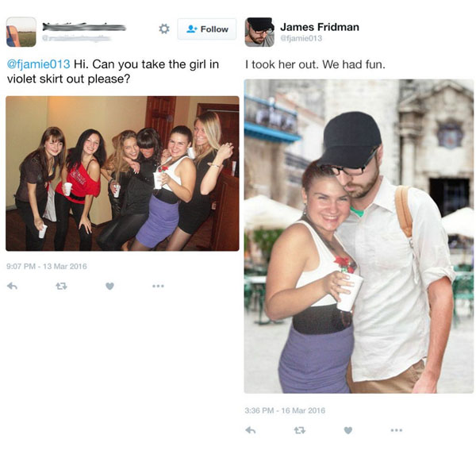Open James Fridman profile name
This screenshot has height=454, width=476.
[x=320, y=27]
